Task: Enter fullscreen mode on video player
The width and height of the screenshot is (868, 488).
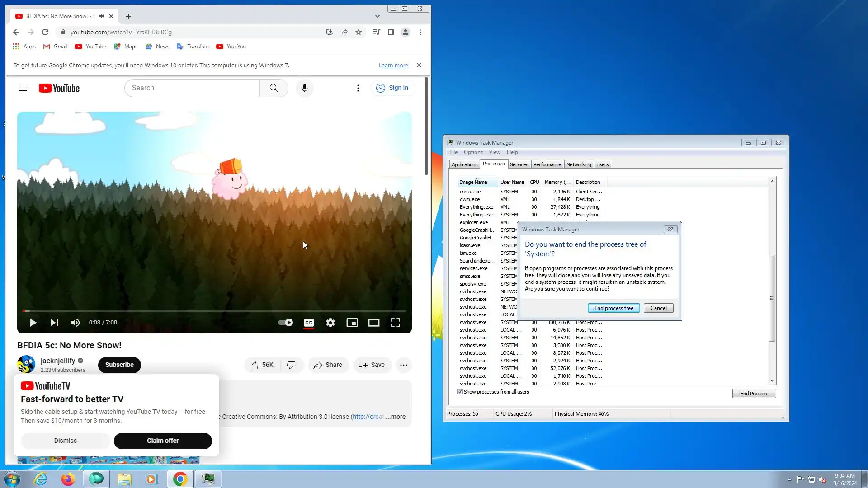Action: pyautogui.click(x=396, y=323)
